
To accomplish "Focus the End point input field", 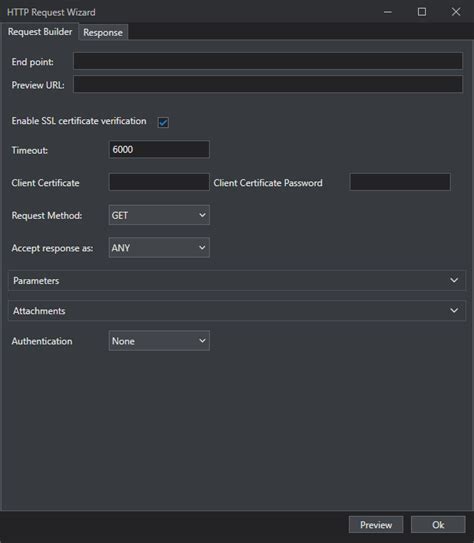I will [268, 61].
